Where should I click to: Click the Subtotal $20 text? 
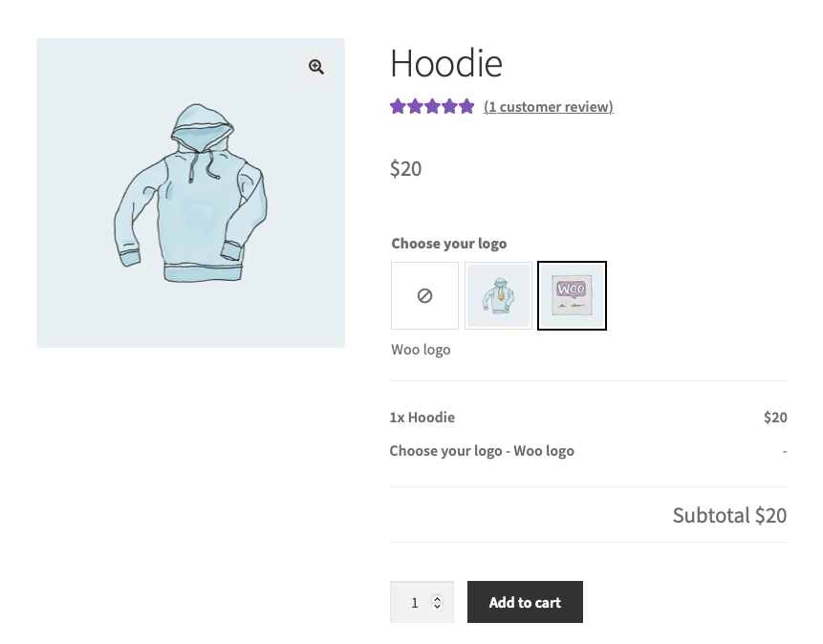pos(729,516)
